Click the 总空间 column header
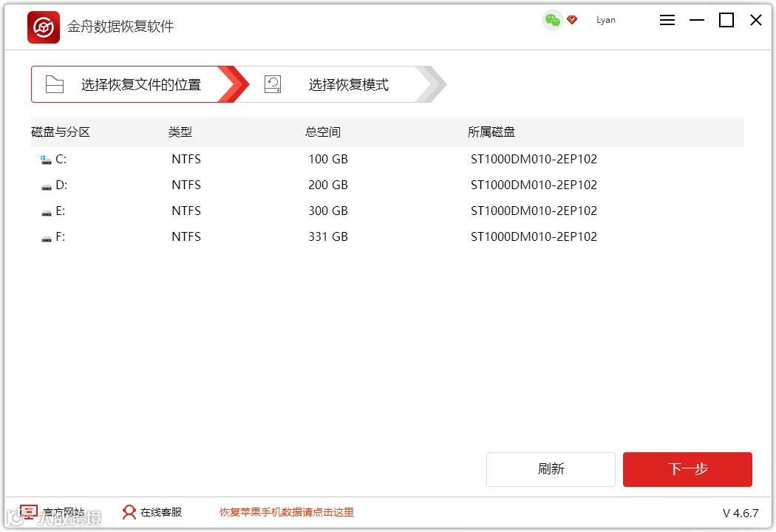Image resolution: width=776 pixels, height=532 pixels. 323,132
